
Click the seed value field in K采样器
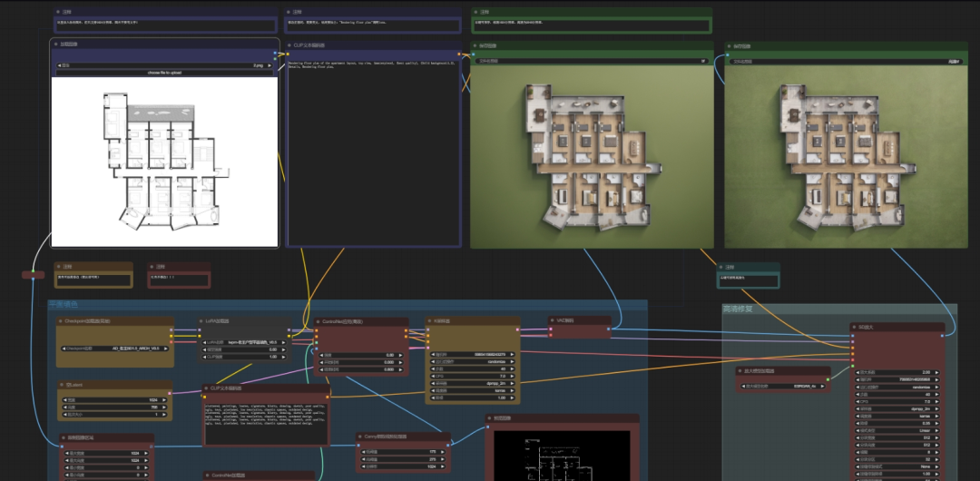click(x=473, y=354)
